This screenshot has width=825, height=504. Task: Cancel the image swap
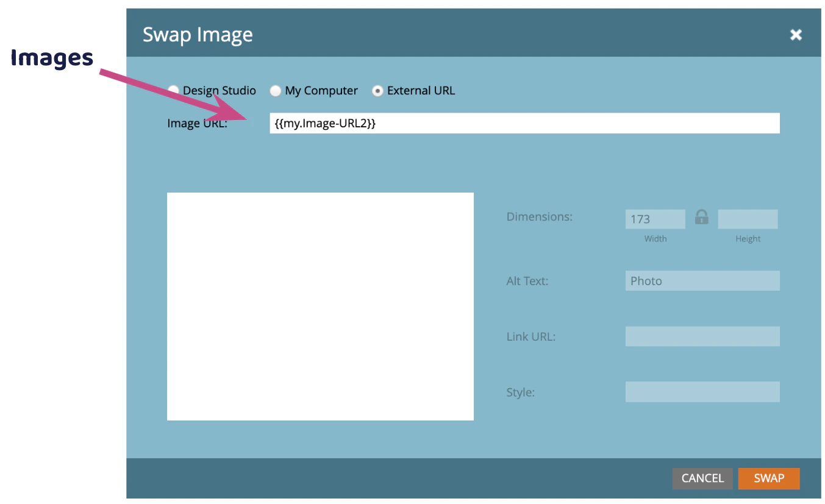click(702, 478)
